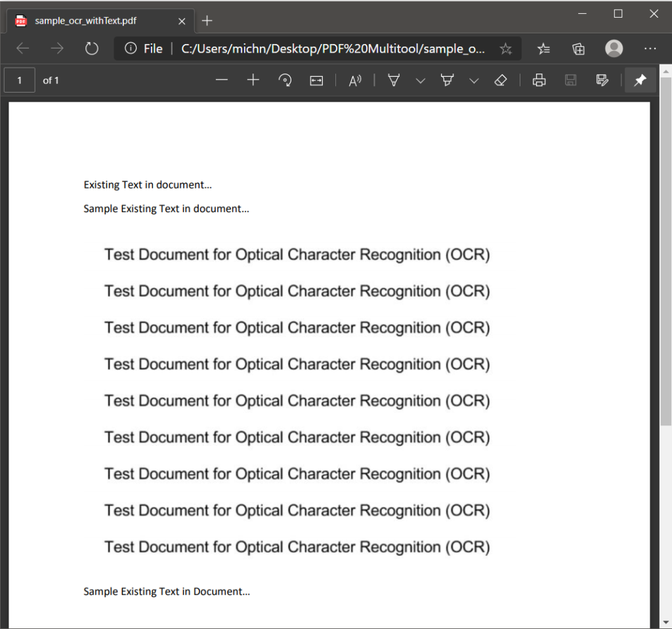672x629 pixels.
Task: Click the page number input field
Action: [x=19, y=79]
